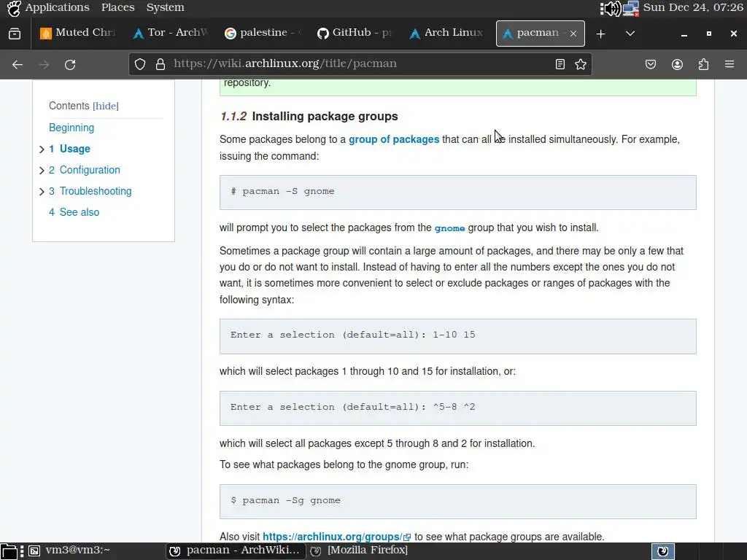This screenshot has width=747, height=560.
Task: Open Extensions puzzle icon
Action: pyautogui.click(x=703, y=64)
